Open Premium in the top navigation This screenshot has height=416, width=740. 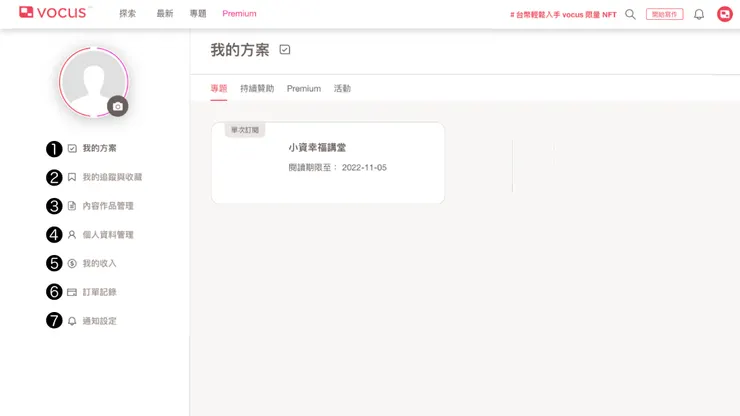point(239,14)
